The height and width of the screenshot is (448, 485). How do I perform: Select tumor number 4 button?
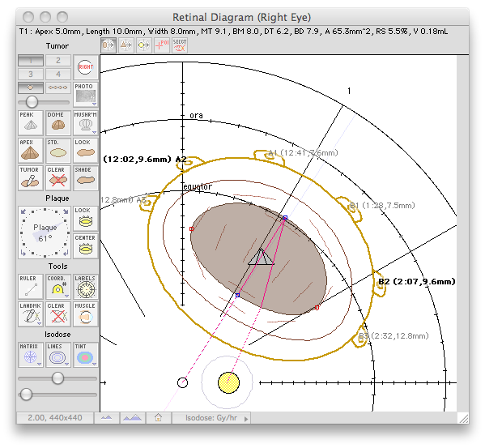pos(58,75)
